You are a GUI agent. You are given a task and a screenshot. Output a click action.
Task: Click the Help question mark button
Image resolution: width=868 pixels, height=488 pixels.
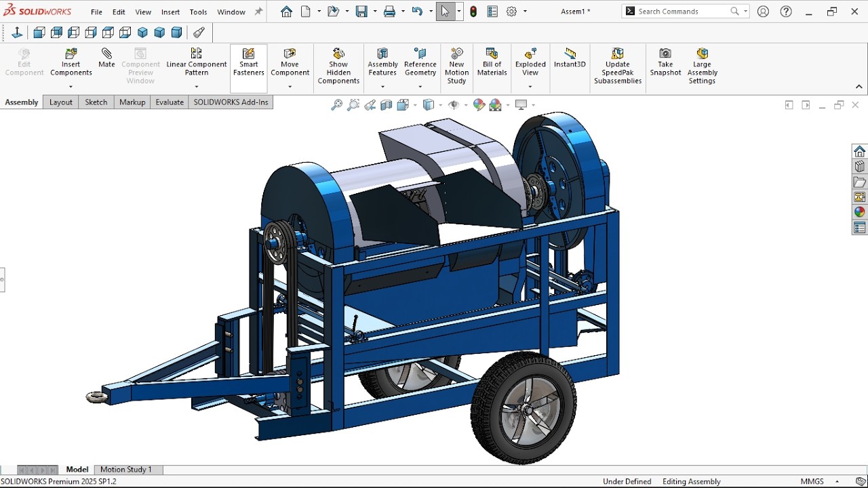pos(786,12)
